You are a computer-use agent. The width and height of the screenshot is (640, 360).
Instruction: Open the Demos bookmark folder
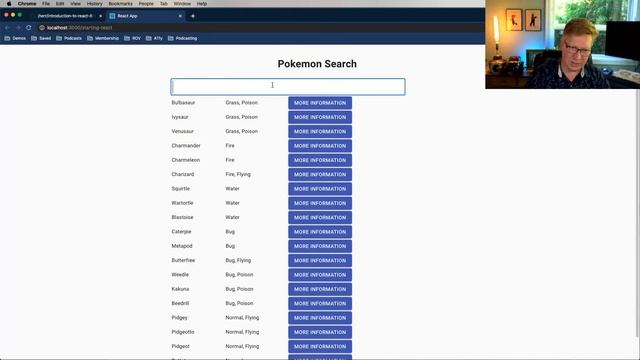(x=15, y=38)
